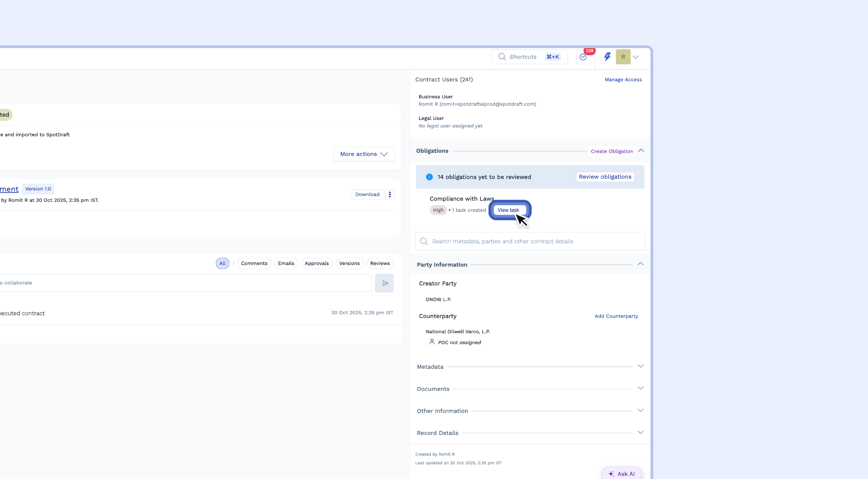Select the Comments activity filter
This screenshot has height=479, width=868.
254,263
